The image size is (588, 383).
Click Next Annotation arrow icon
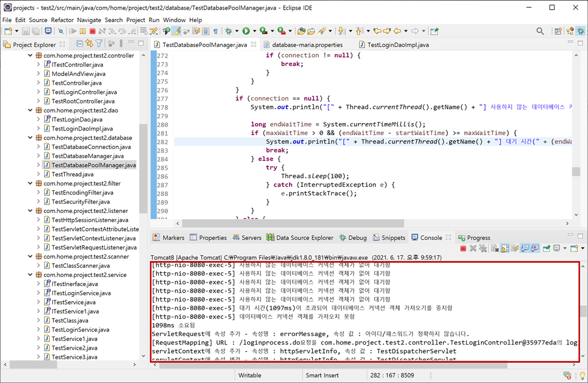[341, 31]
